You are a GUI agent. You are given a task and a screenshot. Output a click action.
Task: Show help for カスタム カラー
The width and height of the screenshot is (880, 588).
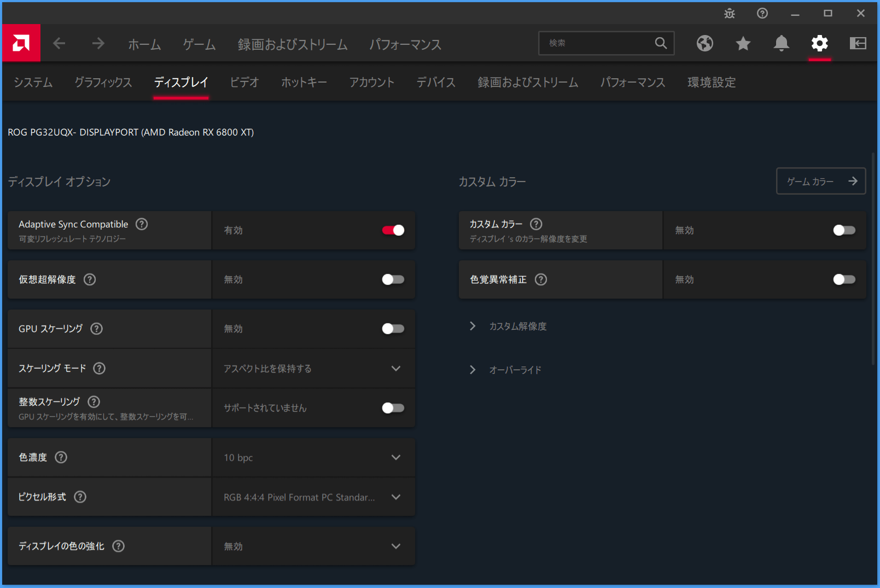537,224
